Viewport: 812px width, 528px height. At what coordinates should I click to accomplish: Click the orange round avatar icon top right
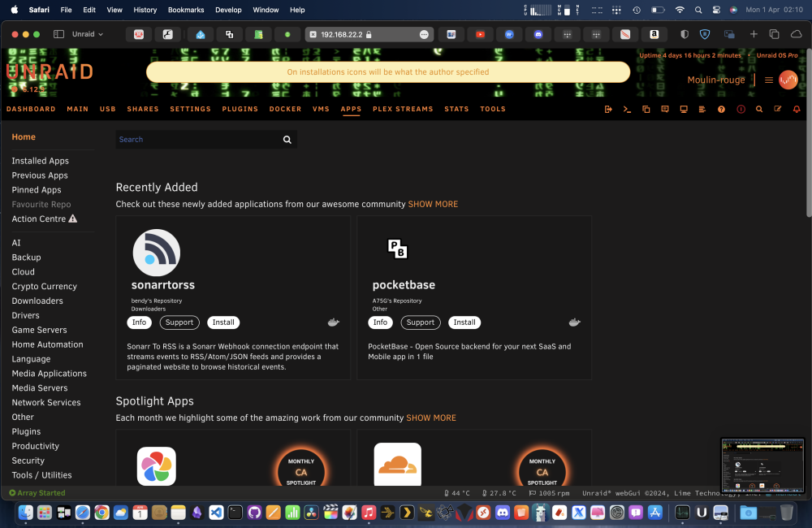coord(788,80)
